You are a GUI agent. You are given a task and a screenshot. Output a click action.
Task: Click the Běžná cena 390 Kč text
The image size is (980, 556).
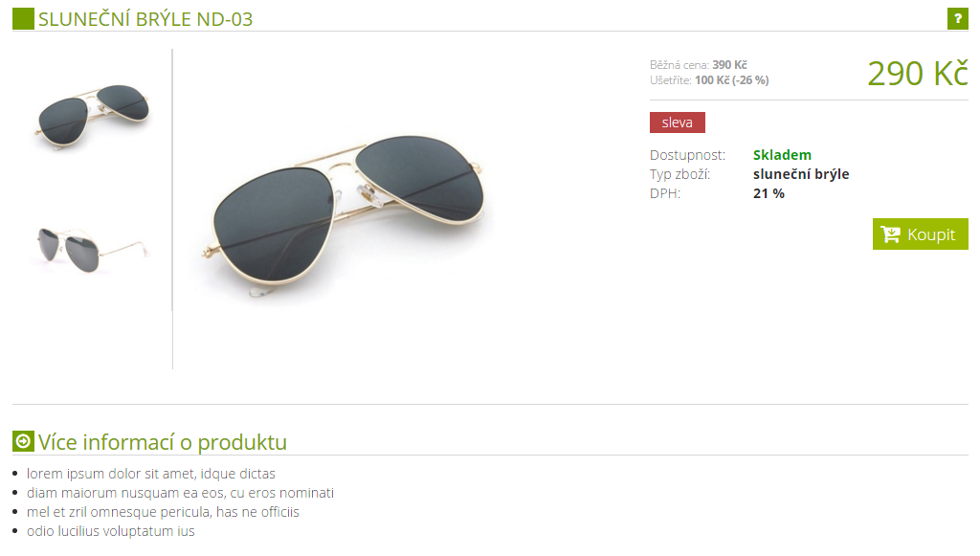point(698,65)
